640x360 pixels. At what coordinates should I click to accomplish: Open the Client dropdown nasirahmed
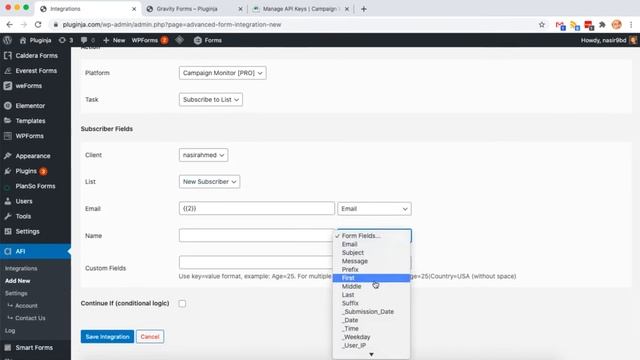point(203,155)
